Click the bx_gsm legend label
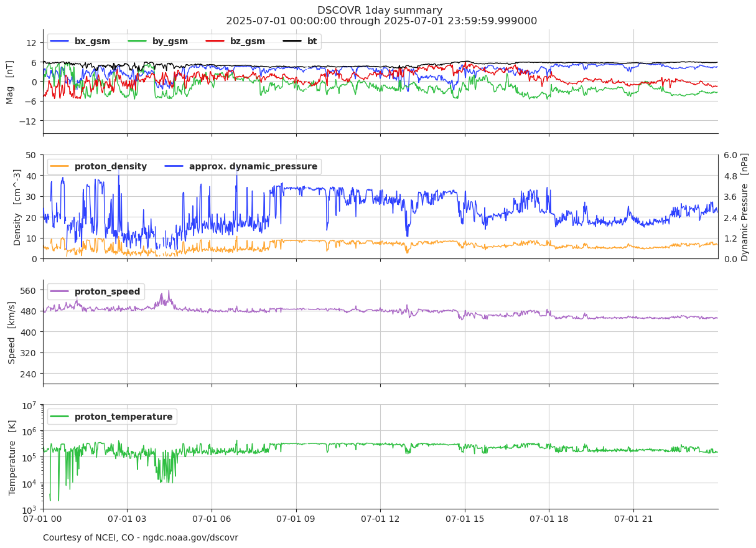Screen dimensions: 756x548 click(x=92, y=42)
